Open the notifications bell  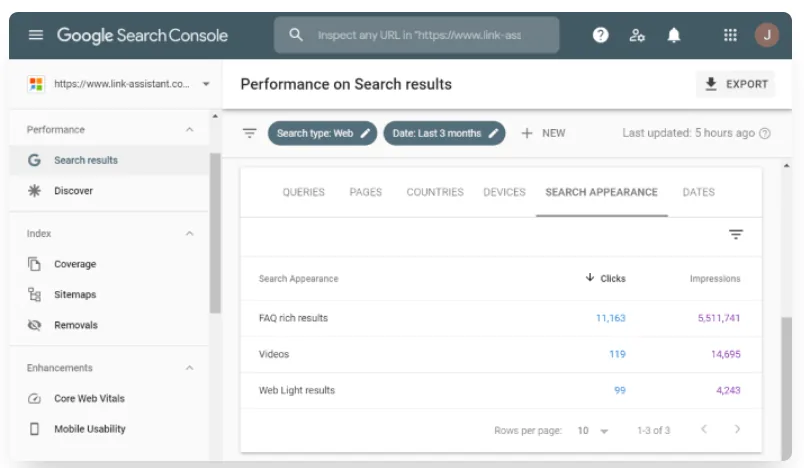[674, 35]
